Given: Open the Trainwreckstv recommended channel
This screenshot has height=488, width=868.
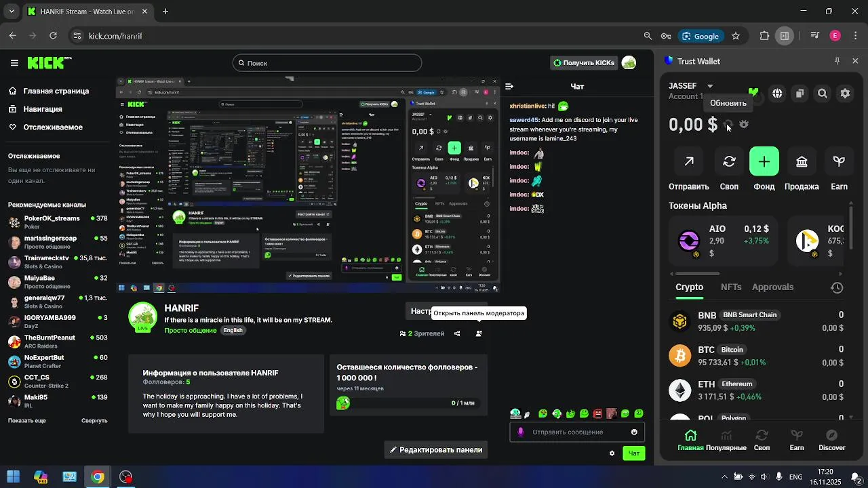Looking at the screenshot, I should click(x=58, y=262).
